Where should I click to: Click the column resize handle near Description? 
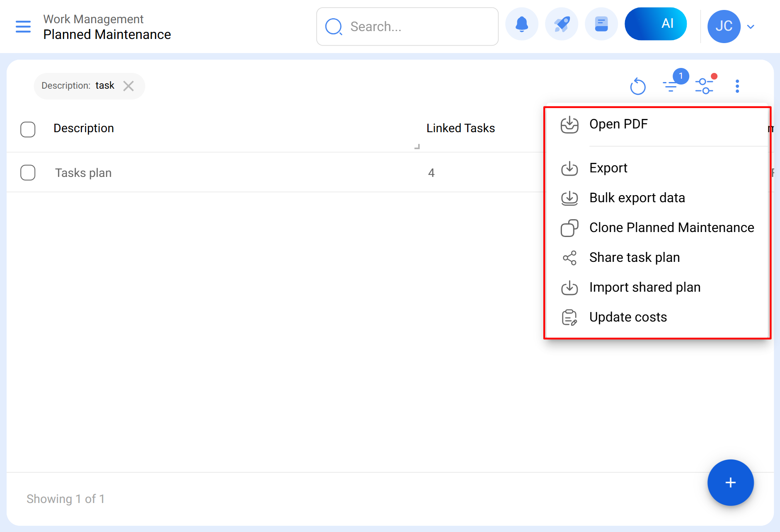417,146
